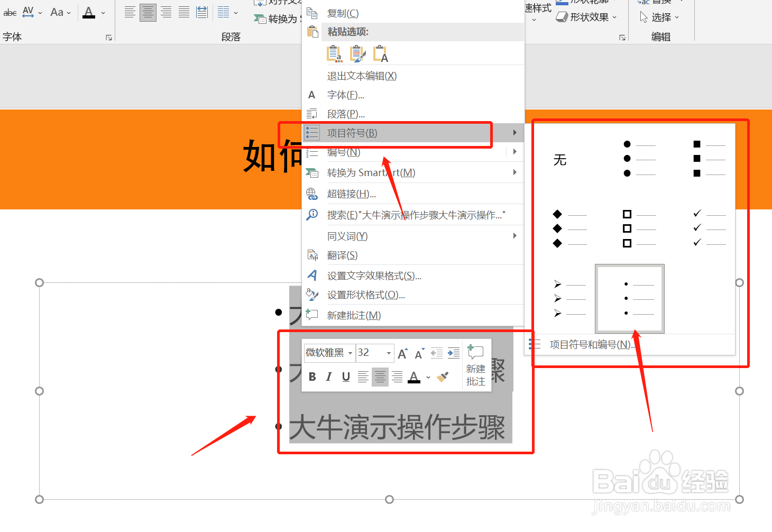The image size is (772, 532).
Task: Choose the checkmark bullet style
Action: [699, 229]
